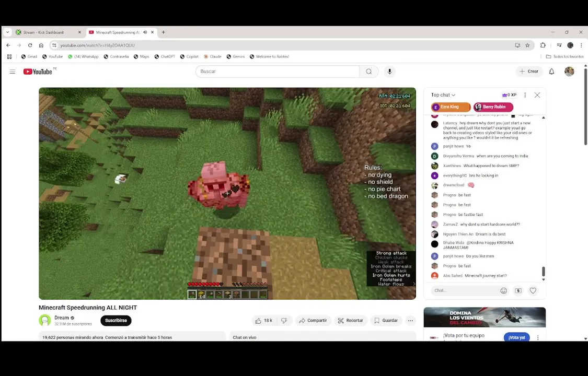This screenshot has height=376, width=588.
Task: Open Claude bookmark
Action: pos(212,56)
